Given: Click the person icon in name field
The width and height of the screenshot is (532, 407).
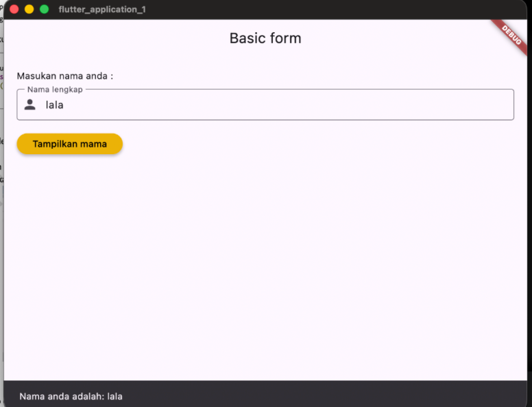Looking at the screenshot, I should click(x=30, y=104).
